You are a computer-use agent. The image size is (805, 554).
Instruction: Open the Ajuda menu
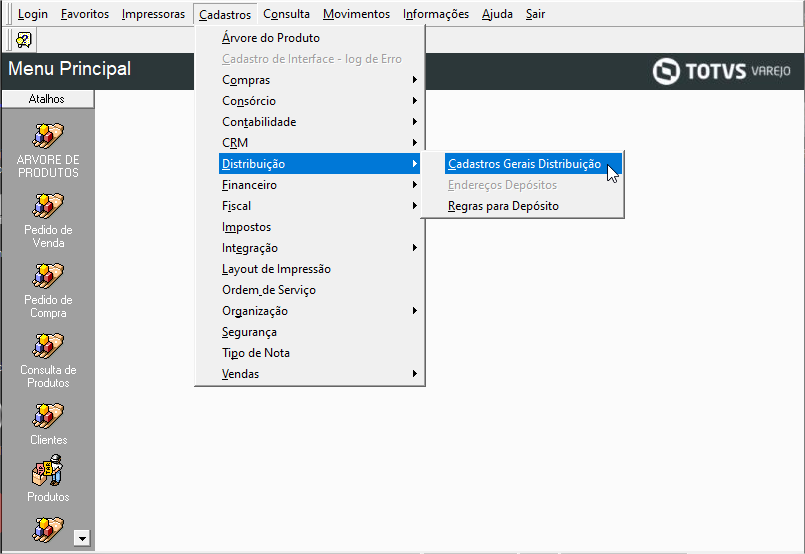tap(497, 14)
